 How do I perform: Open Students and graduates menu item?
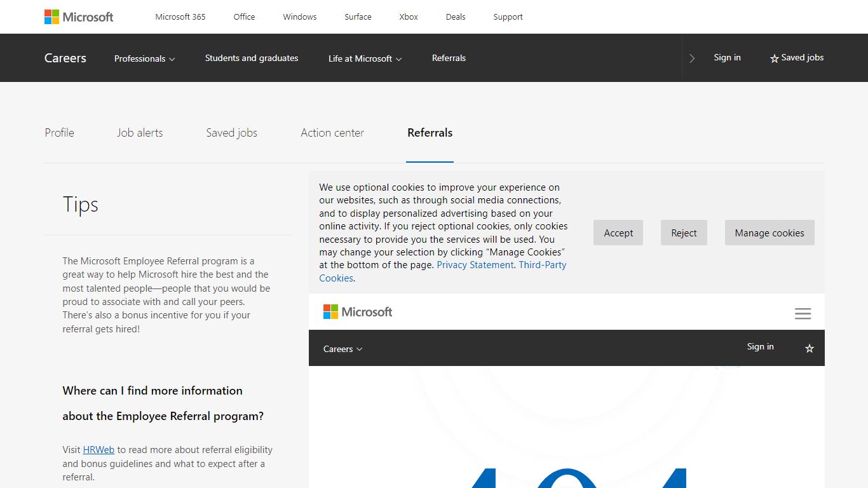252,58
